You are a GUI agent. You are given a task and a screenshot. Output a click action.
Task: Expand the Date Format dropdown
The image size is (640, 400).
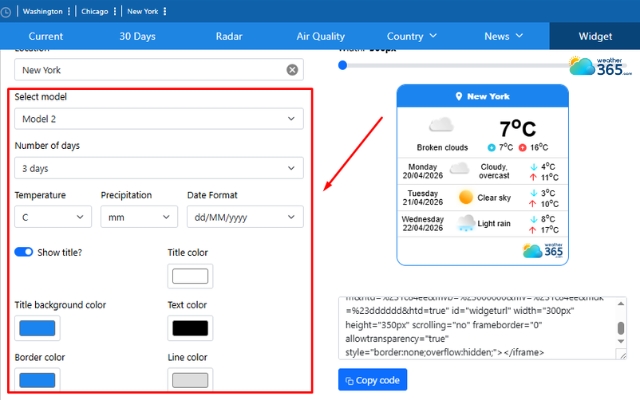[244, 216]
